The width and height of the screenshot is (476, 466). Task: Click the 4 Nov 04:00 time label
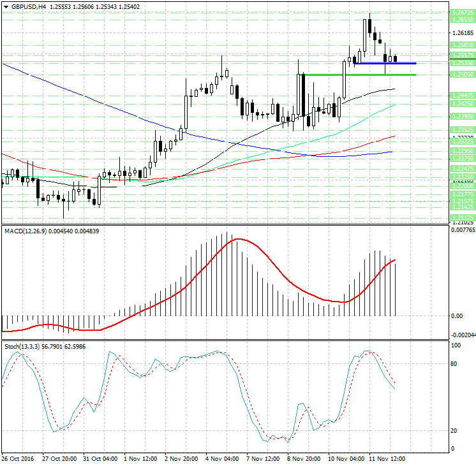(223, 459)
